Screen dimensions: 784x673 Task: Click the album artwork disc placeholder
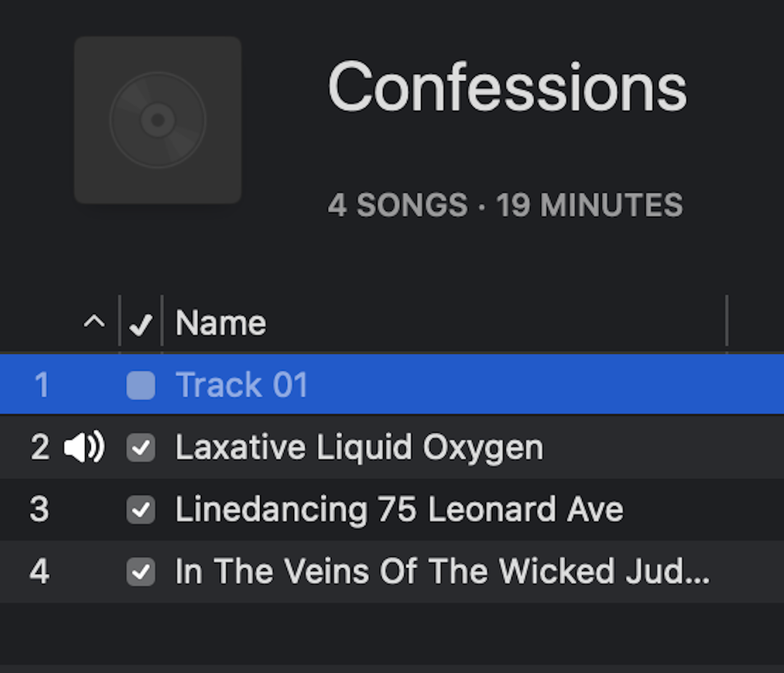pyautogui.click(x=158, y=120)
